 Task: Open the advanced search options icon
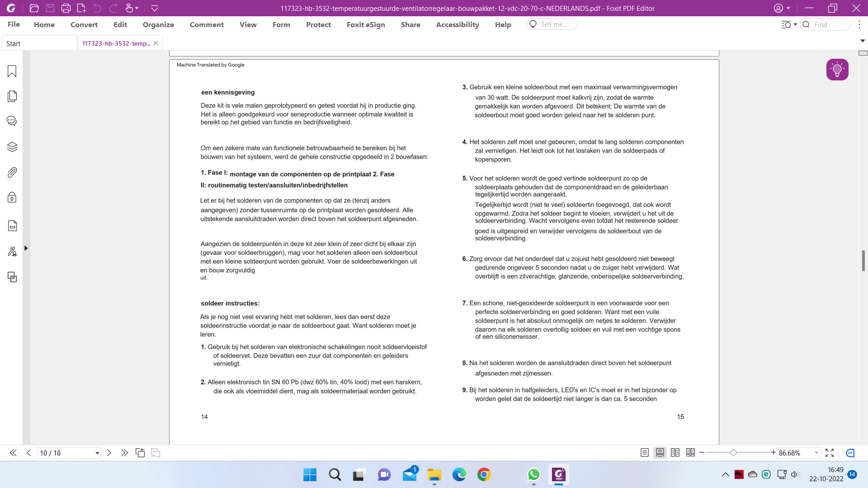pyautogui.click(x=789, y=24)
